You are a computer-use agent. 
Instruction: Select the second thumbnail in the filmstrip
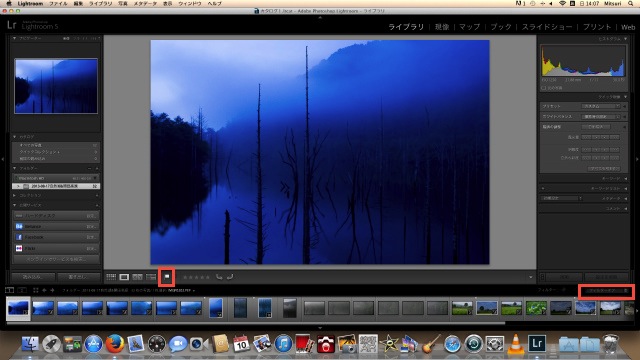pyautogui.click(x=43, y=308)
